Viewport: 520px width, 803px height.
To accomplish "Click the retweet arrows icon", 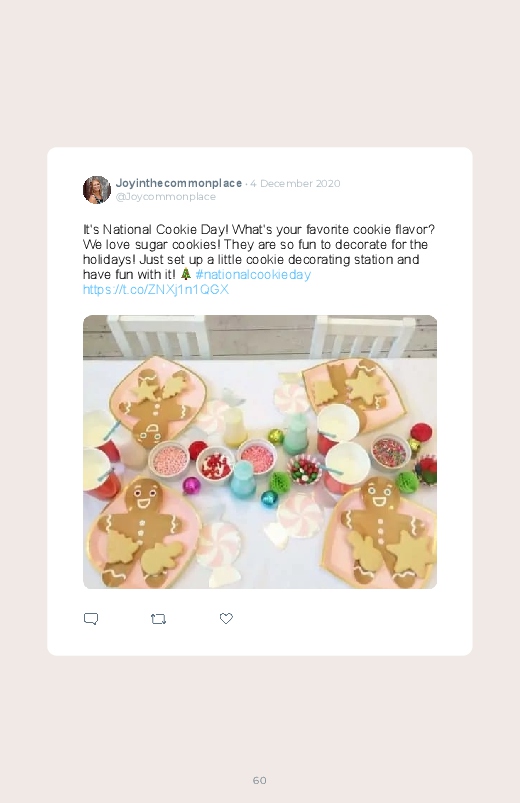I will click(x=158, y=619).
